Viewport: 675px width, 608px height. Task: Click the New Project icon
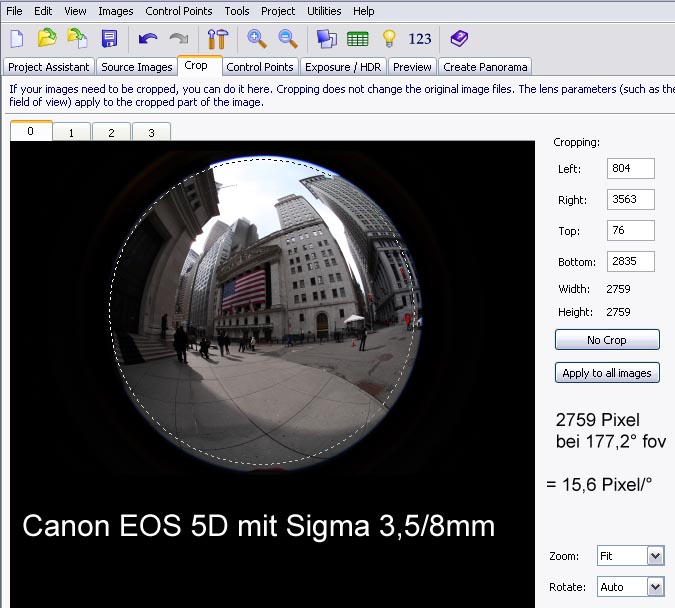click(x=17, y=39)
